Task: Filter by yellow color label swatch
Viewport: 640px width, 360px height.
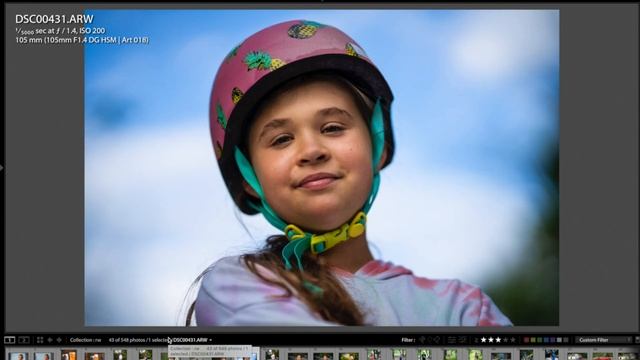Action: 533,340
